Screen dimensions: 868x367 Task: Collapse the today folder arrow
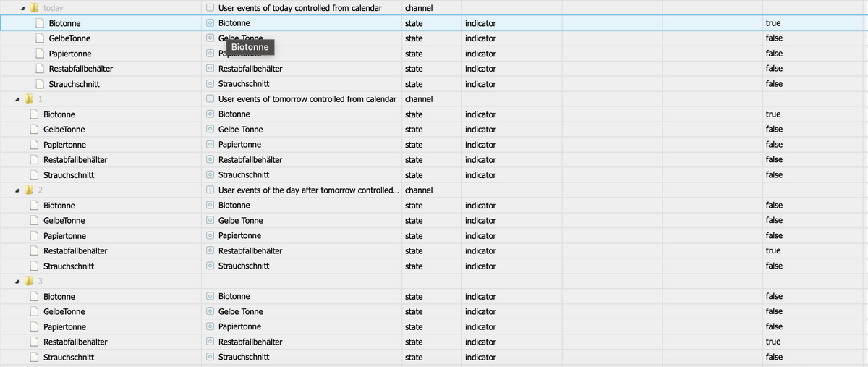(23, 8)
